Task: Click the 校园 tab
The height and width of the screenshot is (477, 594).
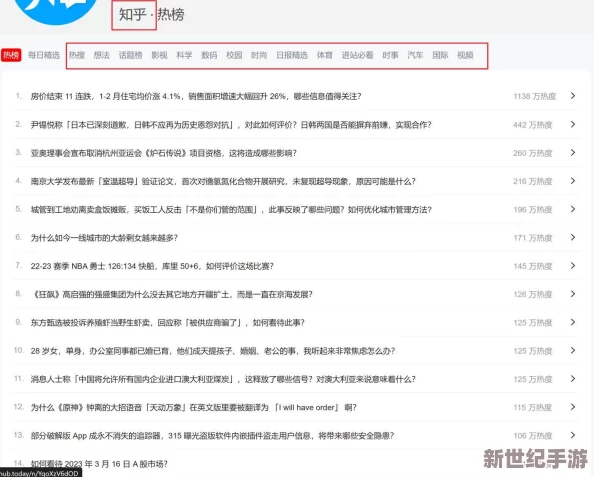Action: coord(234,55)
